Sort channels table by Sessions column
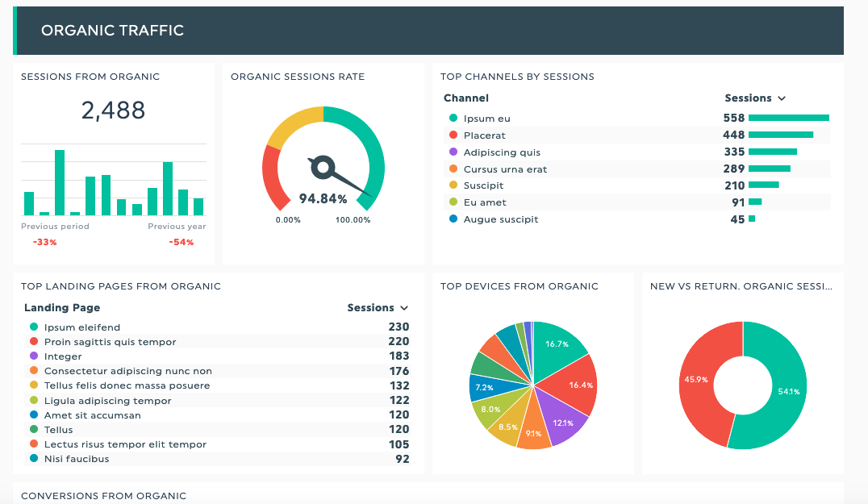 click(754, 98)
